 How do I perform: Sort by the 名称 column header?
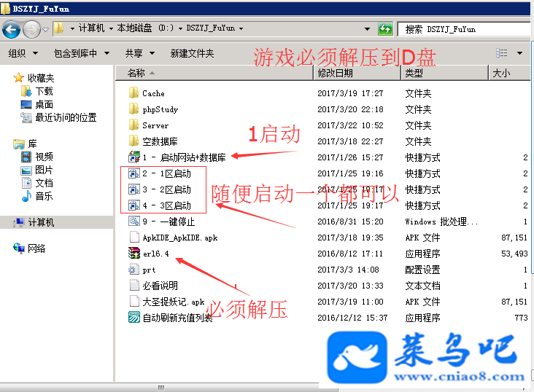tap(214, 73)
